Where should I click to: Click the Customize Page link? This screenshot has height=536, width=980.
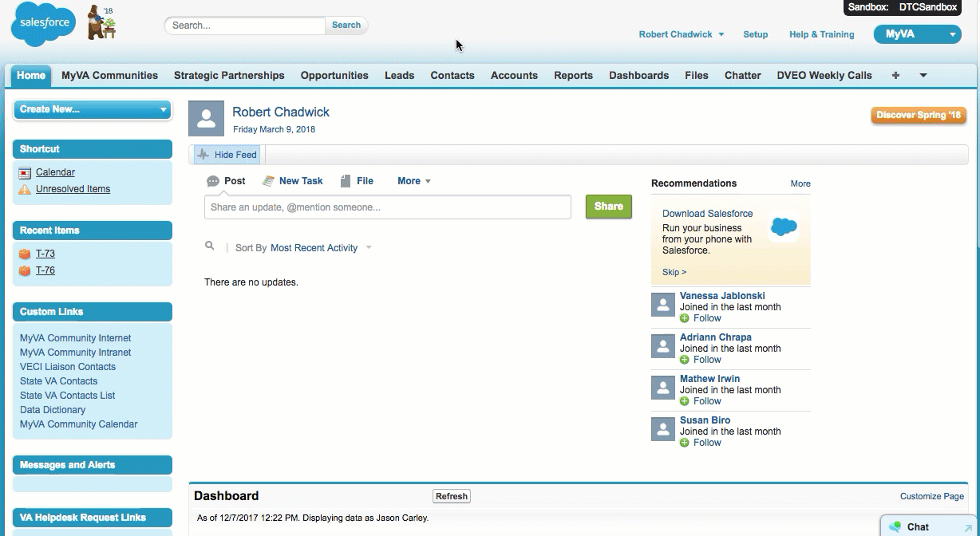932,496
